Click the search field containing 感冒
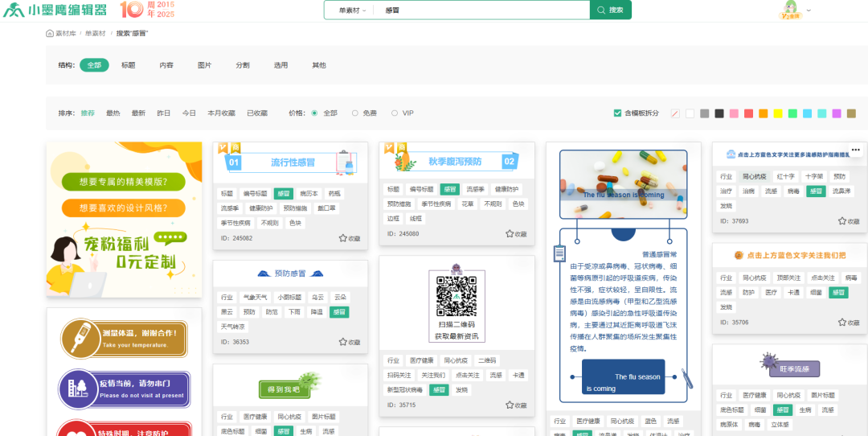Image resolution: width=868 pixels, height=436 pixels. click(481, 10)
